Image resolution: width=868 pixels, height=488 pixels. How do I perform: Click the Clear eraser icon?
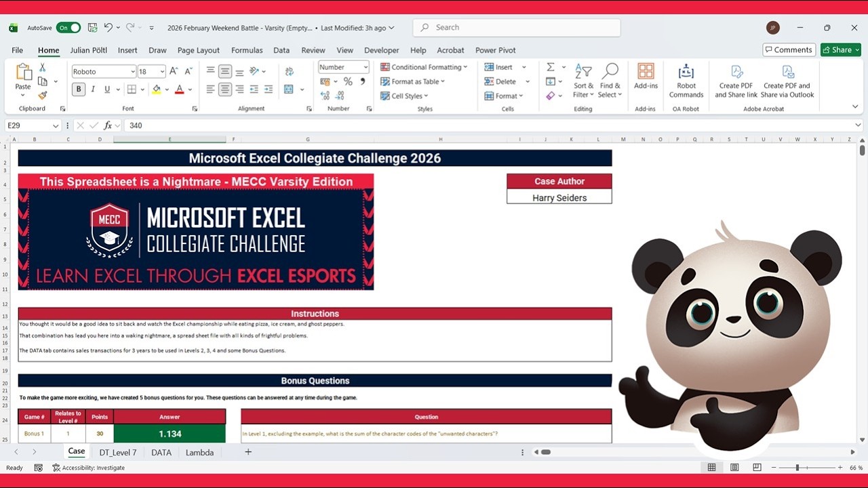click(x=551, y=96)
